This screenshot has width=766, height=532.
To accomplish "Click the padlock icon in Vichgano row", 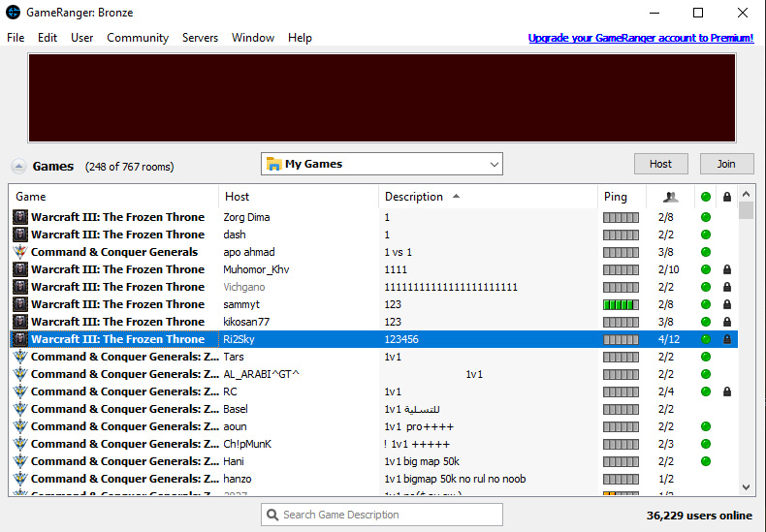I will click(x=727, y=287).
